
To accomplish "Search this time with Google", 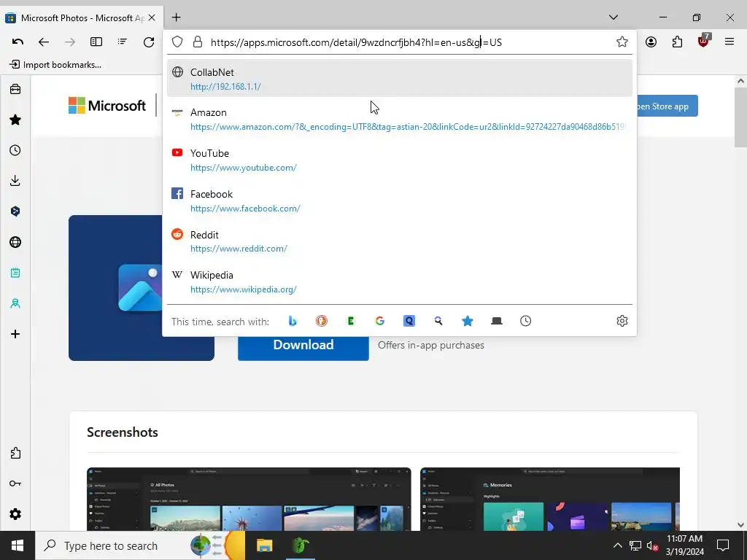I will pos(379,321).
